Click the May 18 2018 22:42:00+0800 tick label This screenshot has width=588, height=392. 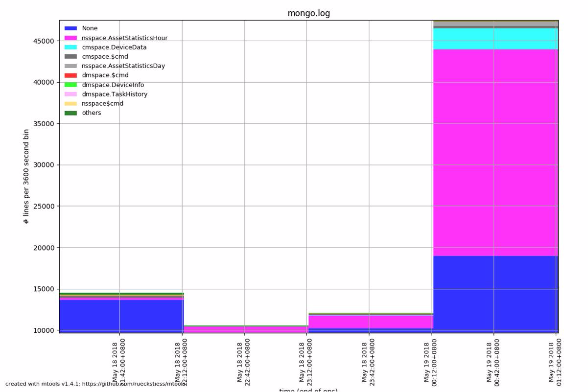click(x=244, y=361)
